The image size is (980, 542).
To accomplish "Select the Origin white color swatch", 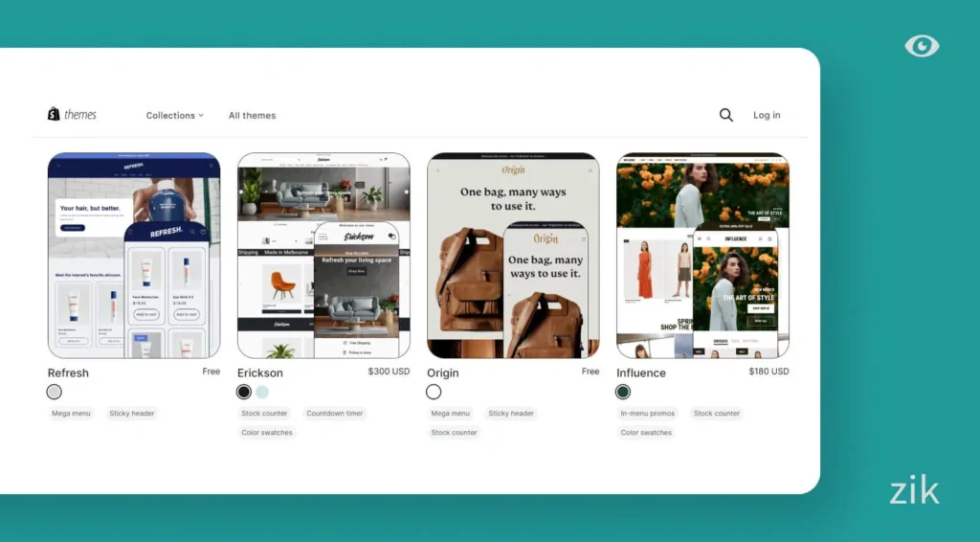I will [434, 392].
